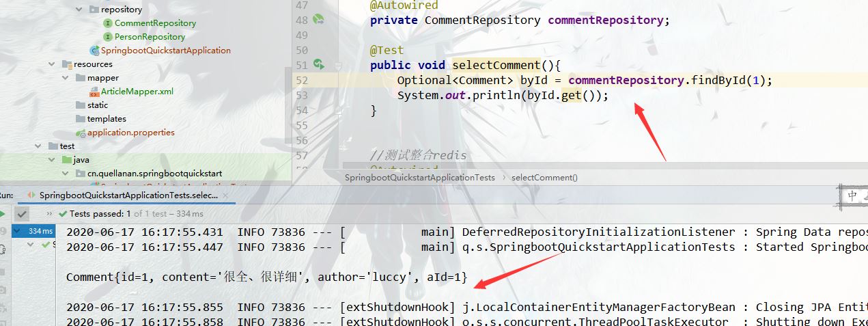The height and width of the screenshot is (326, 868).
Task: Click line number 56 in the gutter
Action: 303,140
